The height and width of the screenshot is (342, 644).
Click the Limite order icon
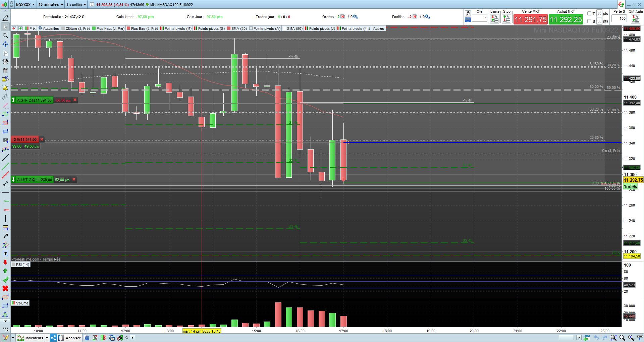[x=494, y=19]
